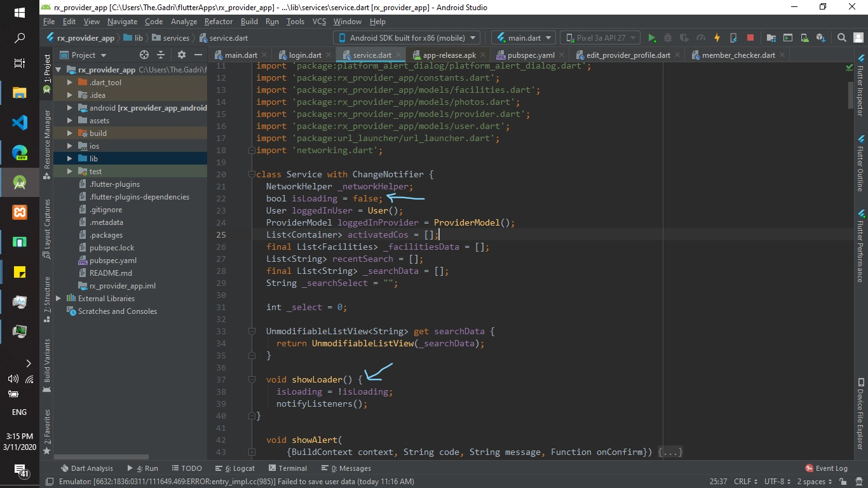
Task: Expand the lib folder in tree
Action: 71,159
